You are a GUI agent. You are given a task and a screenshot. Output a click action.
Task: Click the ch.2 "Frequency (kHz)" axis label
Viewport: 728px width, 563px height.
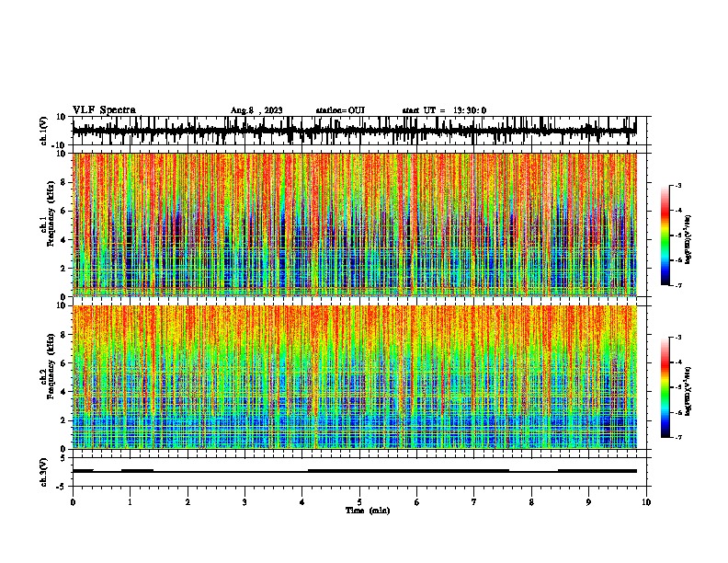pyautogui.click(x=51, y=366)
